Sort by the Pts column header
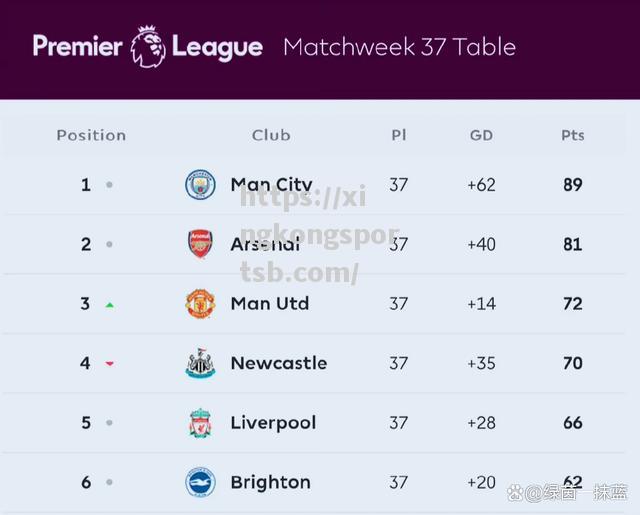Viewport: 640px width, 515px height. tap(573, 135)
